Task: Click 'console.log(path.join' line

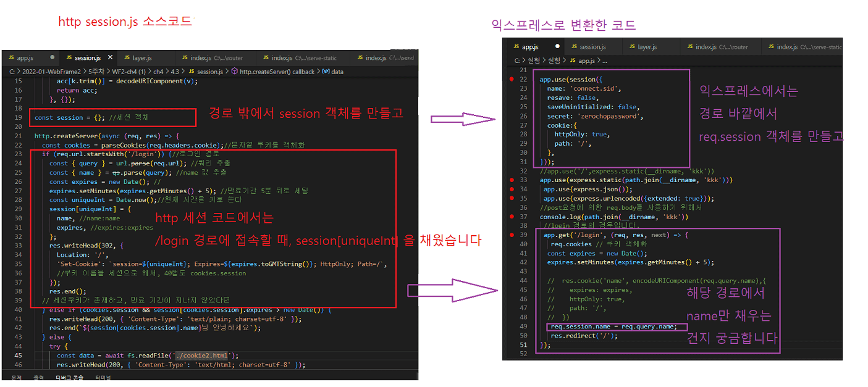Action: point(614,217)
